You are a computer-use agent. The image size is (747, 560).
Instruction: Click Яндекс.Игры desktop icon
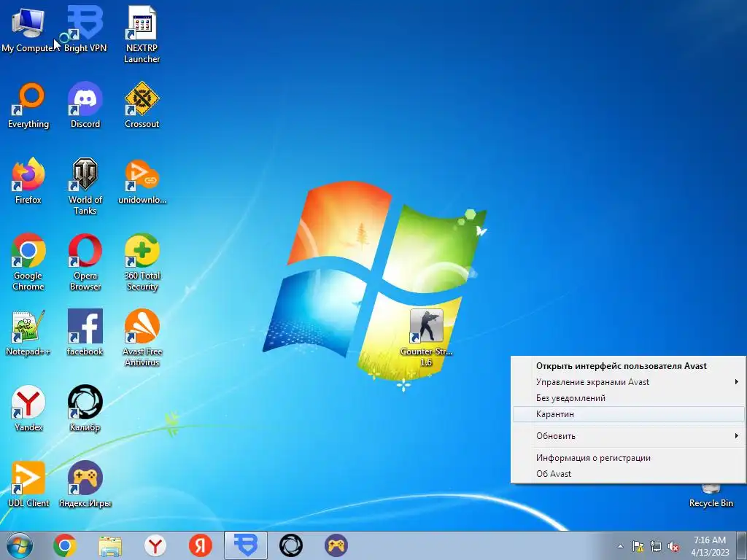(85, 484)
